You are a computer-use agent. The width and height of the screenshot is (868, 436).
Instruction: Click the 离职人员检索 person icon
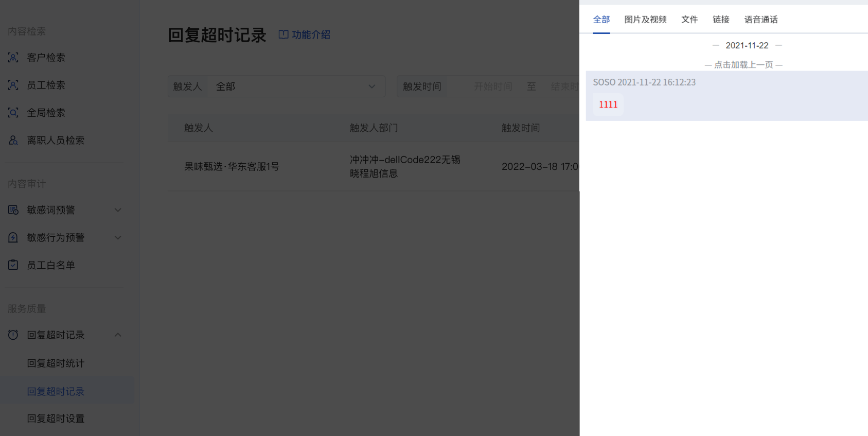point(13,140)
